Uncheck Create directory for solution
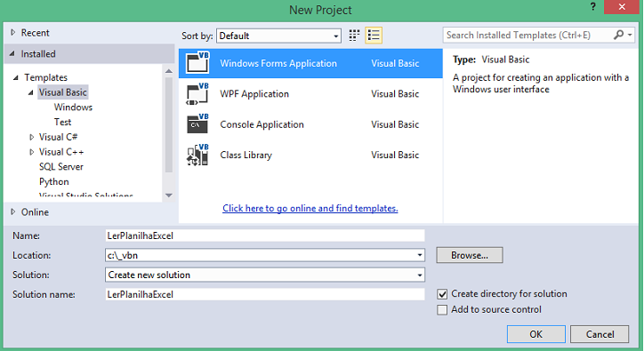 [442, 294]
